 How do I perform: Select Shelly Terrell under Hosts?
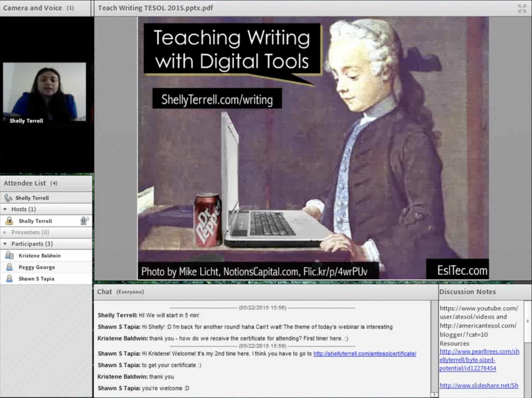[46, 221]
